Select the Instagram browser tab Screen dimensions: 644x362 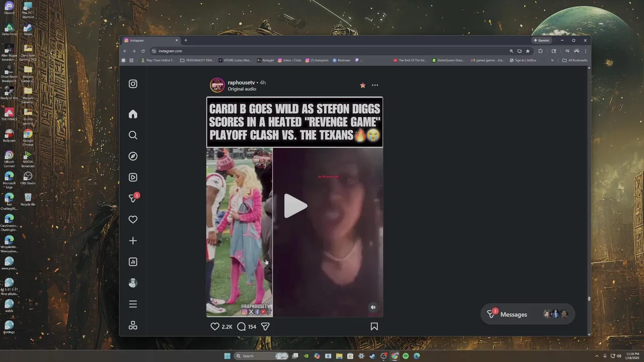pos(151,40)
